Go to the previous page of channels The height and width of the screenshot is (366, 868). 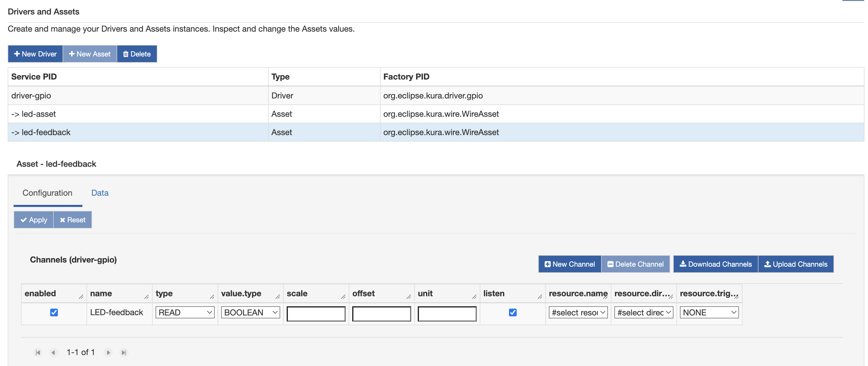(x=53, y=352)
